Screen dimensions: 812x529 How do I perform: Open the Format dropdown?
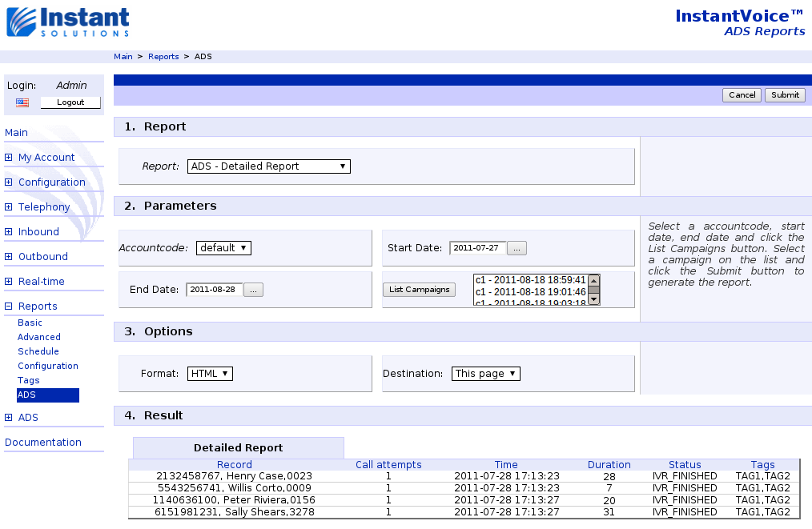(210, 374)
